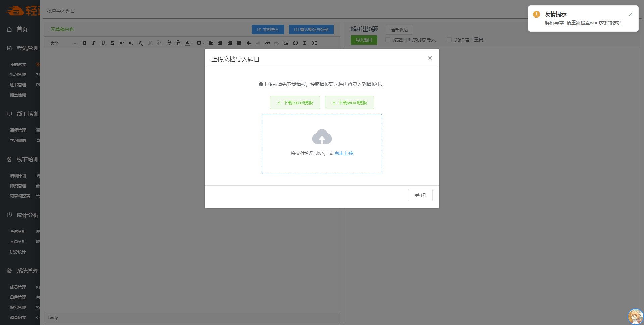
Task: Open 考试管理 in the sidebar
Action: pyautogui.click(x=28, y=48)
